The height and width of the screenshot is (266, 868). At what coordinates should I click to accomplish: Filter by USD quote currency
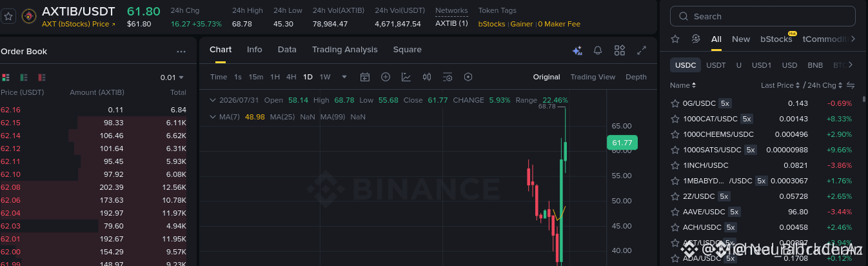789,65
